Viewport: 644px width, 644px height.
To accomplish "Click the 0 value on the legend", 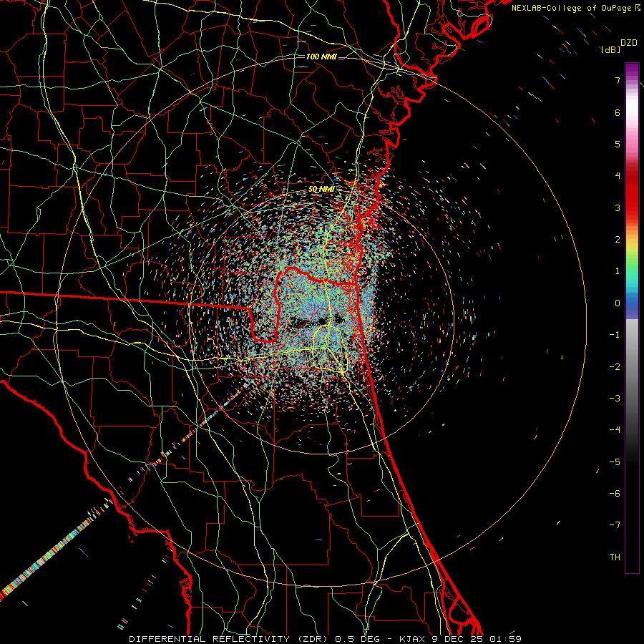I will (x=618, y=303).
